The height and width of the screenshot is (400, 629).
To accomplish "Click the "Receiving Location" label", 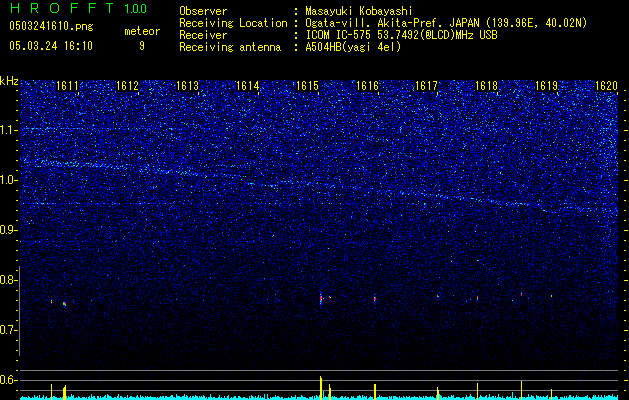I will coord(233,23).
